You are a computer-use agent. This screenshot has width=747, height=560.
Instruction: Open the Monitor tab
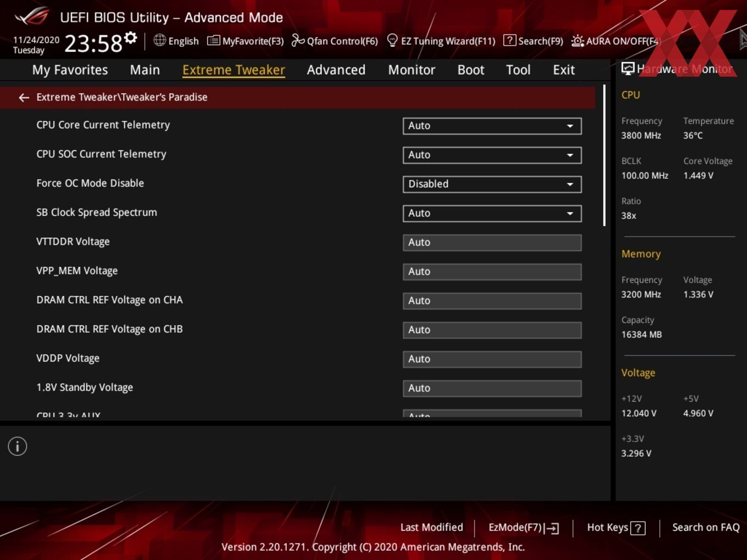pyautogui.click(x=411, y=70)
